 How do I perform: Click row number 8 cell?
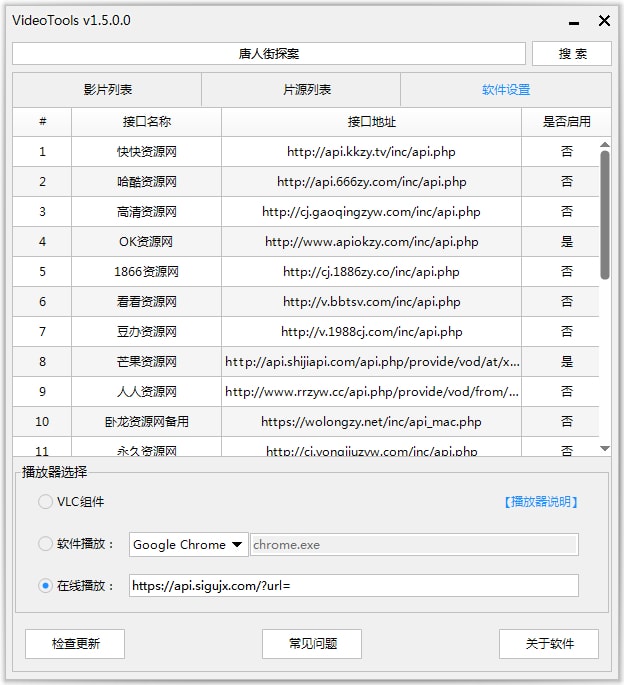(x=42, y=362)
